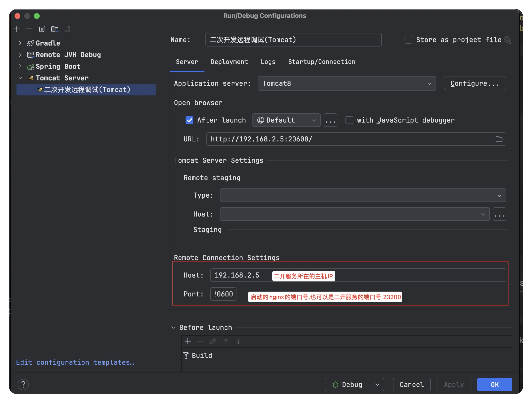
Task: Click the plus icon under Before launch
Action: click(188, 341)
